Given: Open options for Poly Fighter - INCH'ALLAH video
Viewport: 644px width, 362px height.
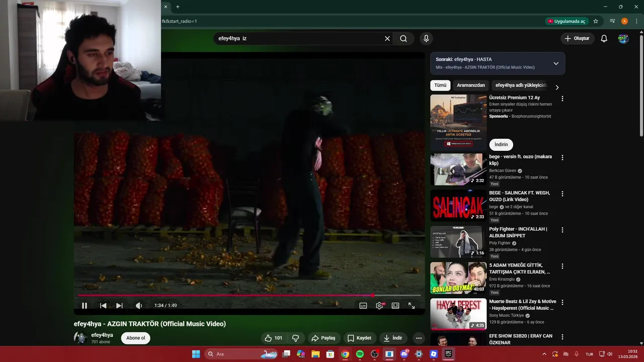Looking at the screenshot, I should point(562,230).
